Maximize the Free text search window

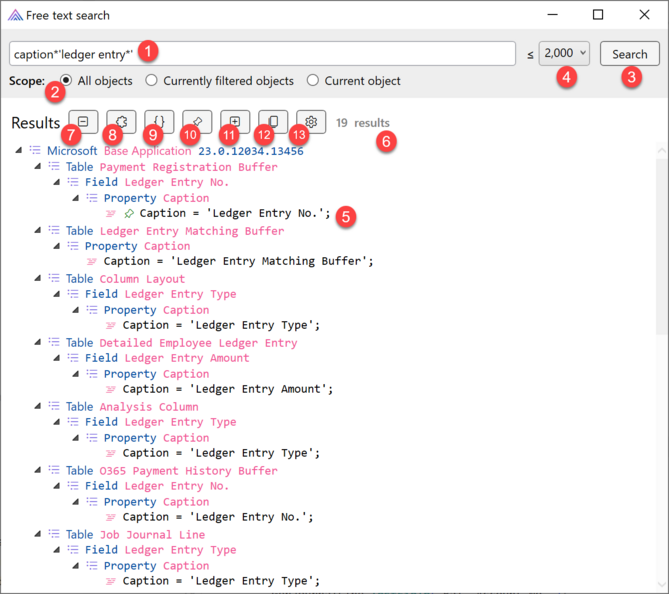598,15
